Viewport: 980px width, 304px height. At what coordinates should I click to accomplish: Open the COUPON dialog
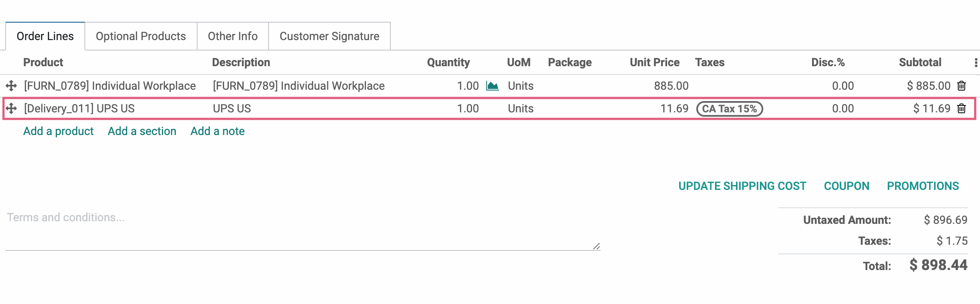(x=846, y=186)
